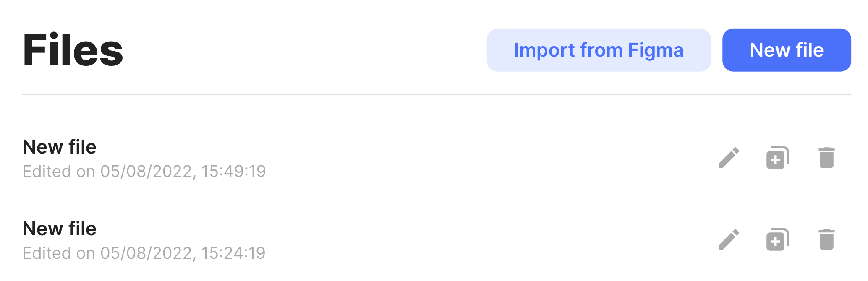The image size is (868, 281).
Task: Open the second New file entry title
Action: tap(60, 229)
